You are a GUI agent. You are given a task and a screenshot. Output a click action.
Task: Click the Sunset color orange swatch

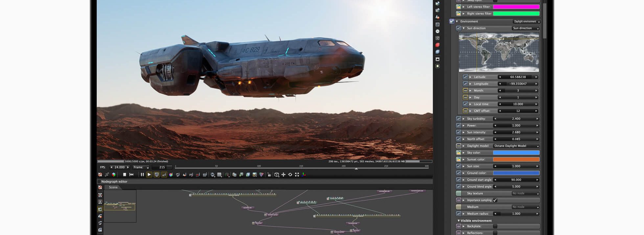(516, 159)
